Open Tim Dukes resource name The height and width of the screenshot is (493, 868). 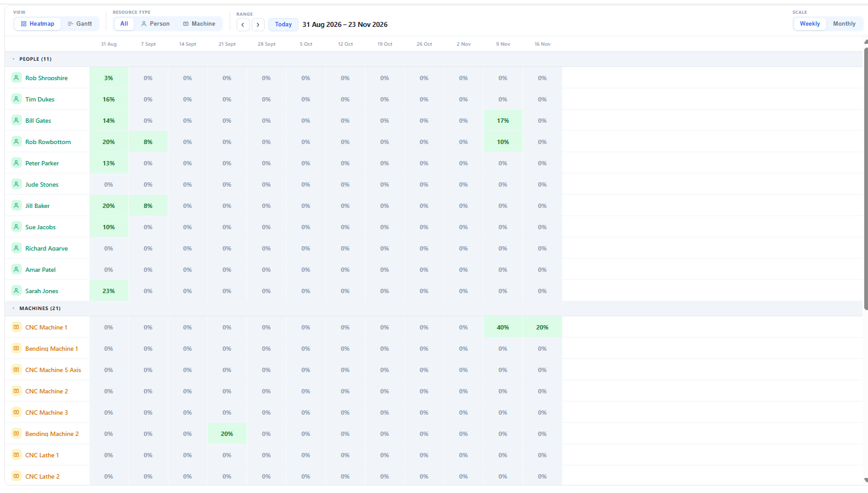[40, 99]
